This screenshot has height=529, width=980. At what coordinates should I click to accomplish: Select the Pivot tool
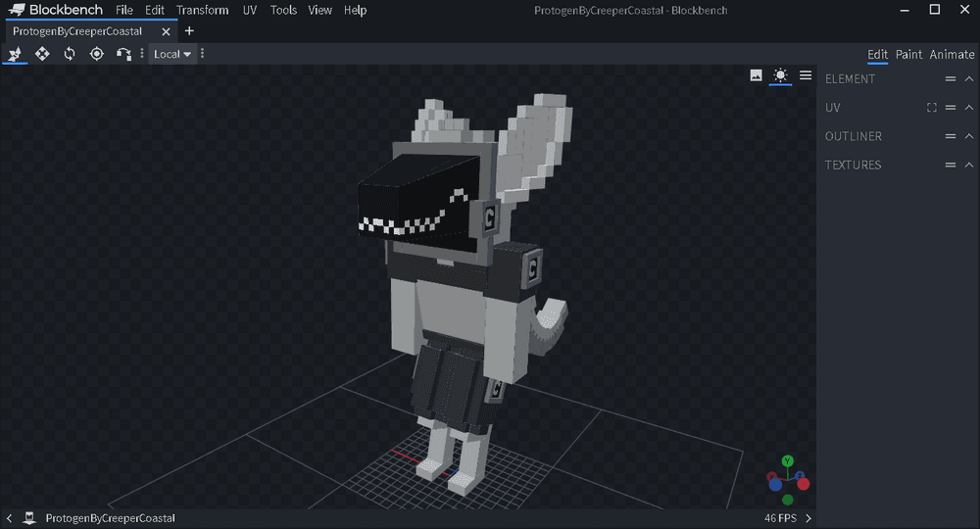click(x=97, y=54)
